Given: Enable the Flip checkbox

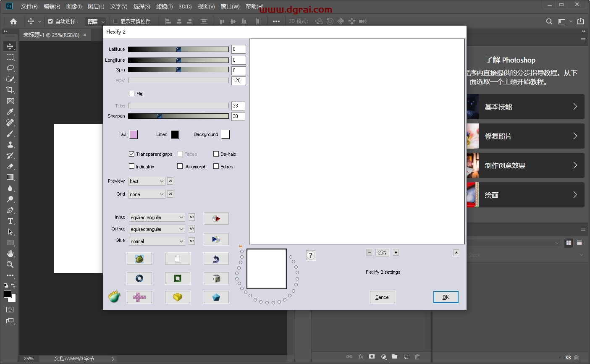Looking at the screenshot, I should [x=132, y=94].
